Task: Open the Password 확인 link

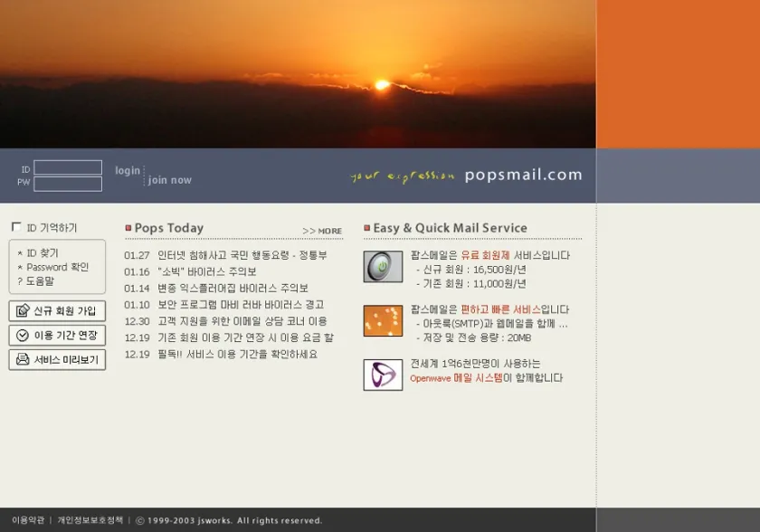Action: click(x=57, y=267)
